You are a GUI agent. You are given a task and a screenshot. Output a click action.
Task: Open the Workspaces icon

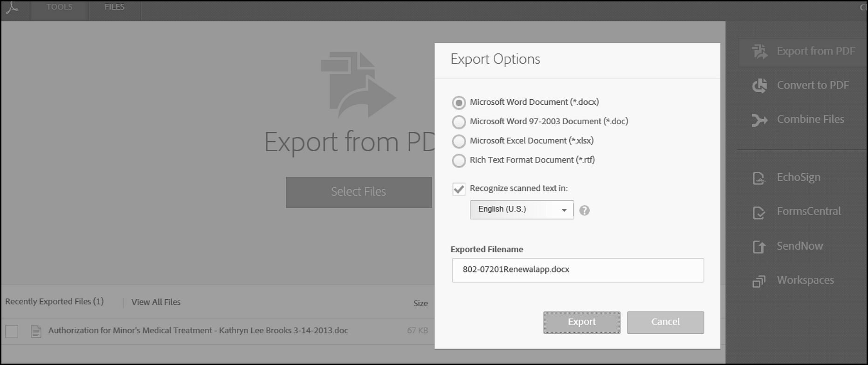pyautogui.click(x=759, y=281)
